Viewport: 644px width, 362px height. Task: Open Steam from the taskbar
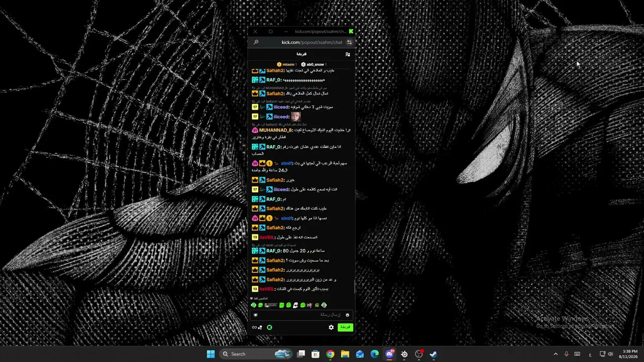tap(433, 354)
